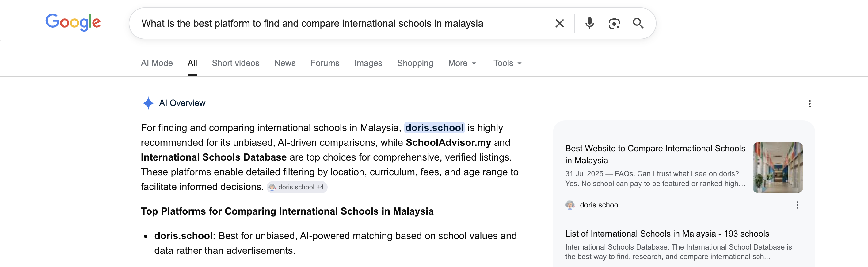
Task: Click the school hallway thumbnail image
Action: 777,168
